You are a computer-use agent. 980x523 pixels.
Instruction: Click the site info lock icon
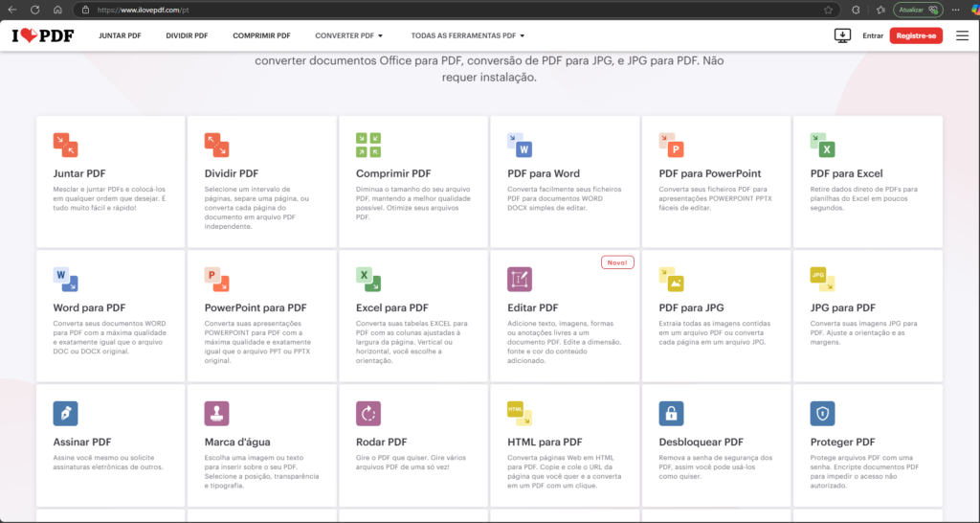pos(85,10)
